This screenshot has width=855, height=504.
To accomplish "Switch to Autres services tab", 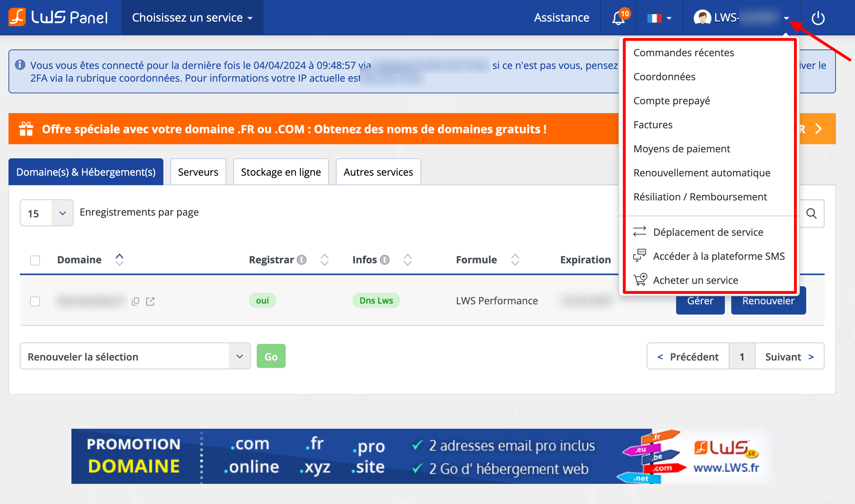I will (378, 172).
